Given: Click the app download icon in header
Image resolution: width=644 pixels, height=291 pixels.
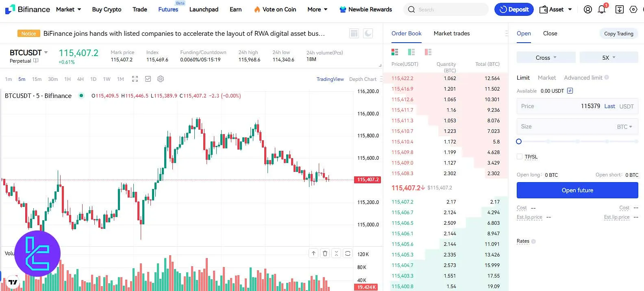Looking at the screenshot, I should pyautogui.click(x=619, y=9).
